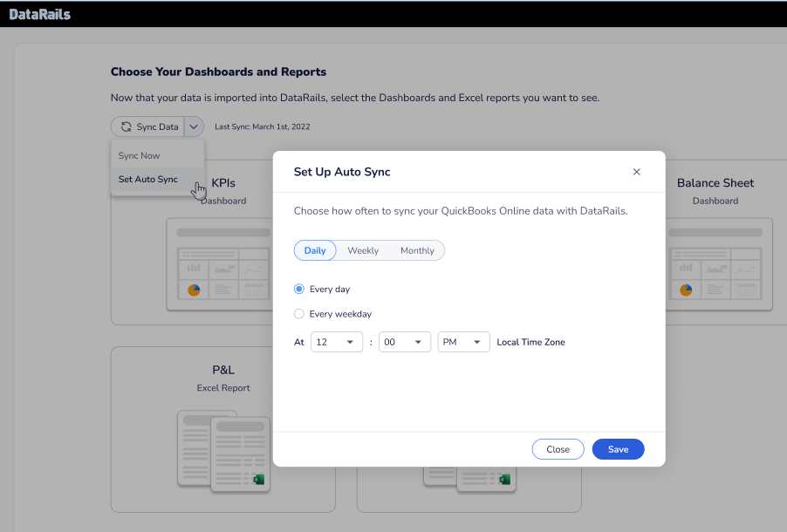Open the minutes dropdown showing 00
787x532 pixels.
pyautogui.click(x=404, y=342)
